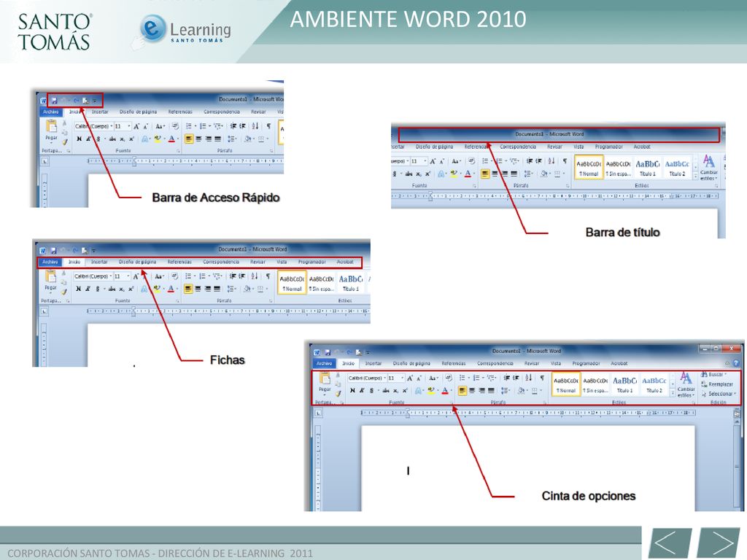Open Customize Quick Access arrow in Barra de Acceso Rápido screenshot
Image resolution: width=747 pixels, height=560 pixels.
click(x=94, y=101)
